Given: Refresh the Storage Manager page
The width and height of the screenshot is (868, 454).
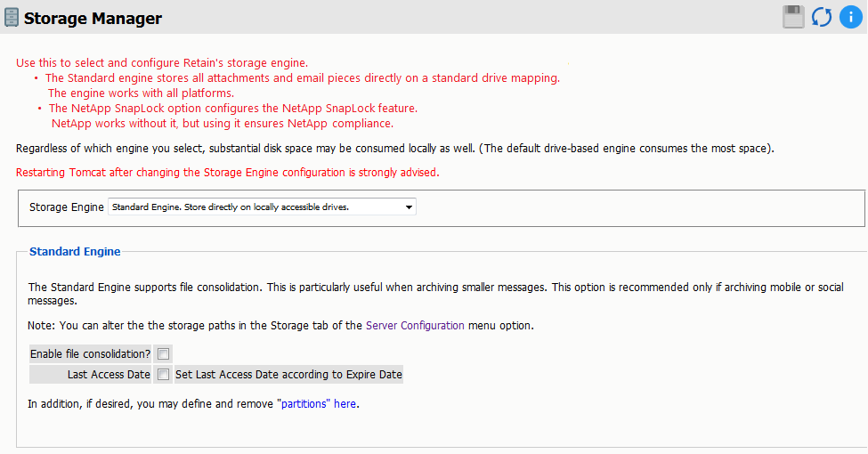Looking at the screenshot, I should point(821,17).
